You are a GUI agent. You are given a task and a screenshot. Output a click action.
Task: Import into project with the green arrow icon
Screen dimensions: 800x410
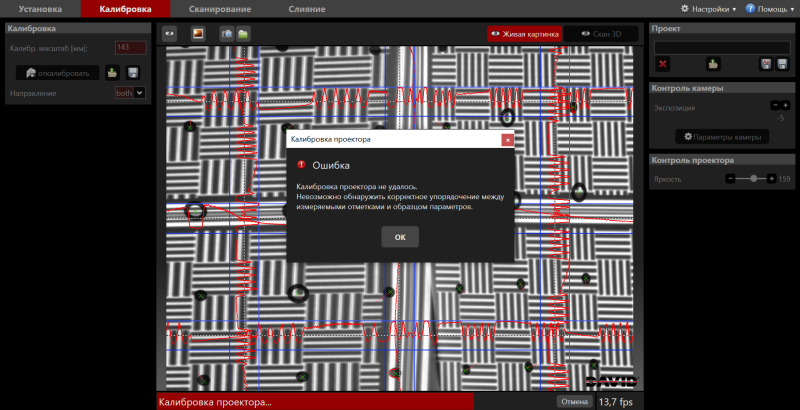[713, 64]
